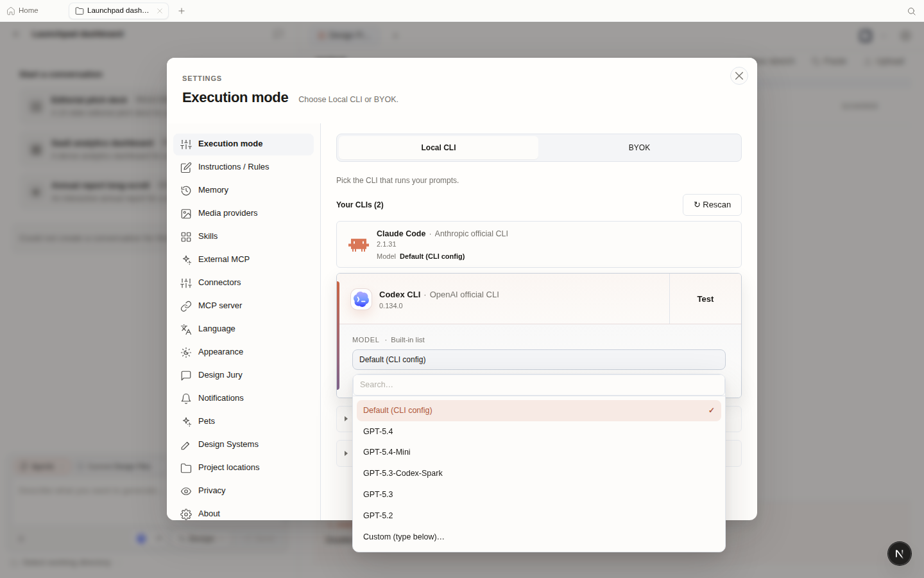Test the Codex CLI

click(705, 299)
